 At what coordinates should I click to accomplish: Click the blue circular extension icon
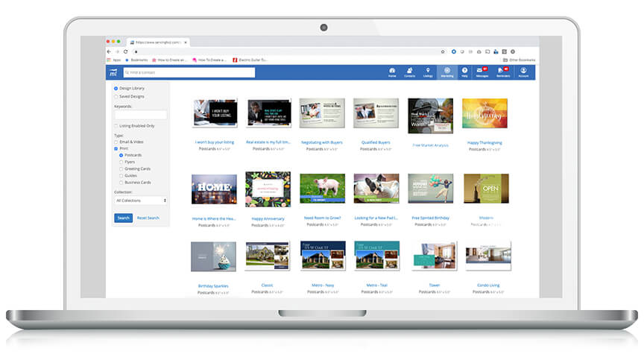pyautogui.click(x=454, y=51)
